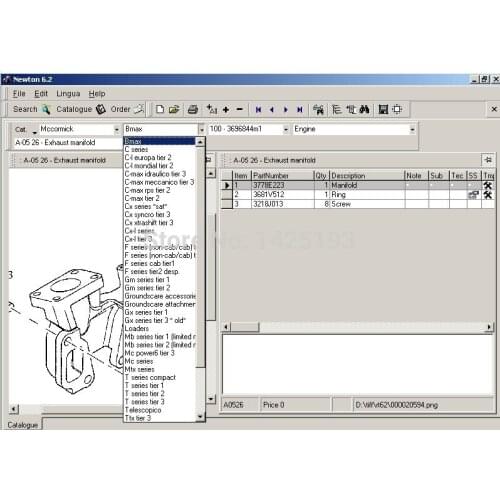Click the model list scroll up arrow

(x=200, y=142)
